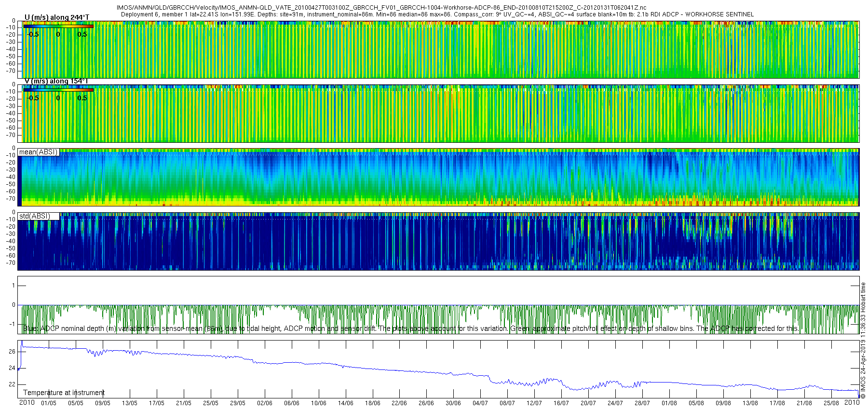Click the U (m/s) along 244°T panel title
Image resolution: width=868 pixels, height=410 pixels.
[x=56, y=17]
